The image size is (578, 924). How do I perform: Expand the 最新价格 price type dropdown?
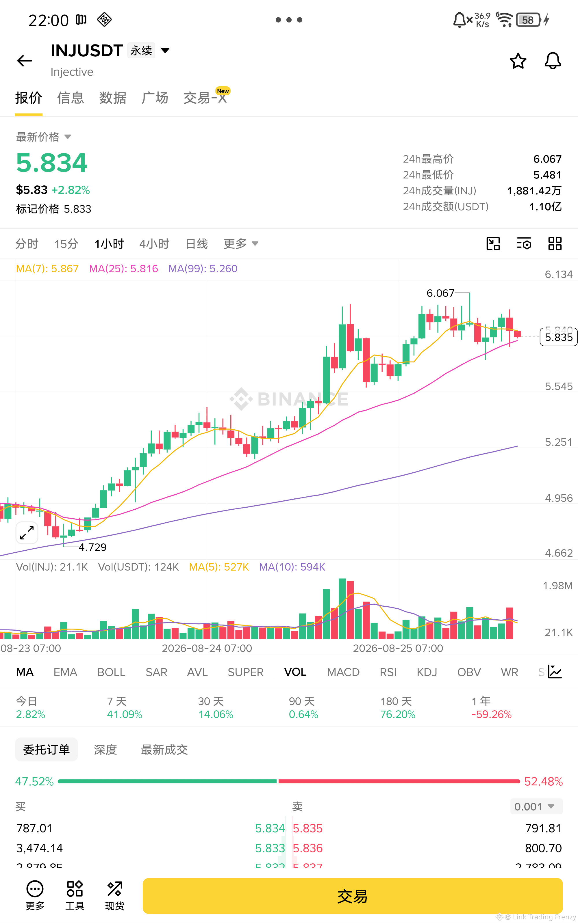point(44,137)
